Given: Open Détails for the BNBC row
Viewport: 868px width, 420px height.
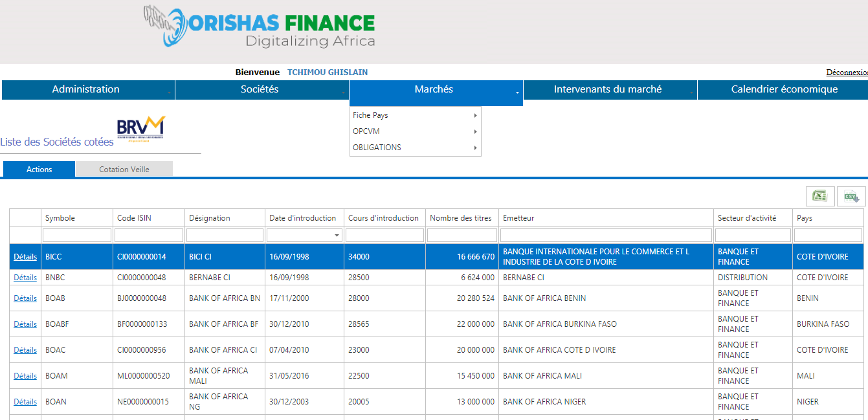Looking at the screenshot, I should coord(25,278).
